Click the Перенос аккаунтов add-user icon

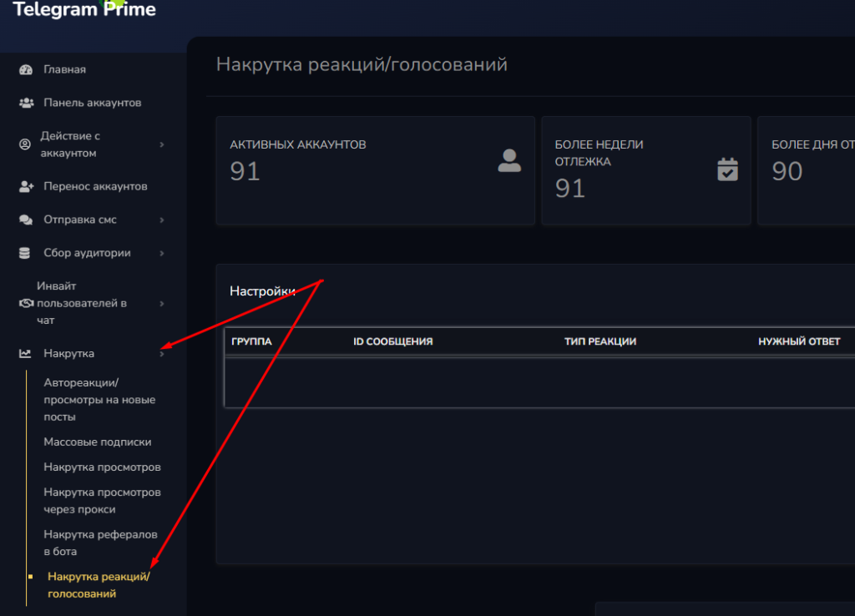(x=28, y=186)
